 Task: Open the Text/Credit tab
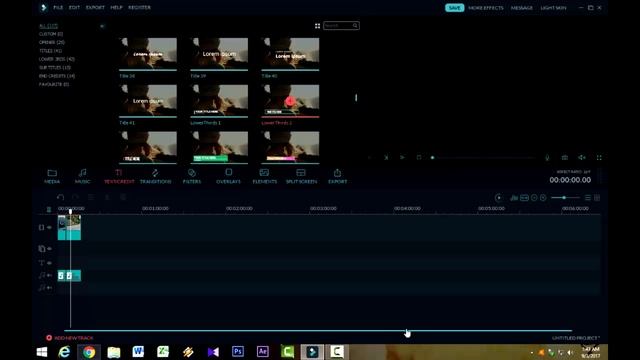(119, 176)
